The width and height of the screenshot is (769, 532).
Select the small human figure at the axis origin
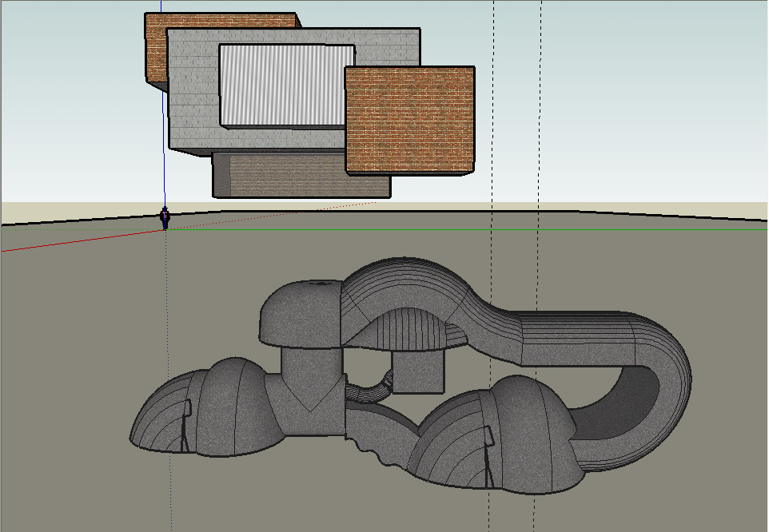pyautogui.click(x=165, y=218)
